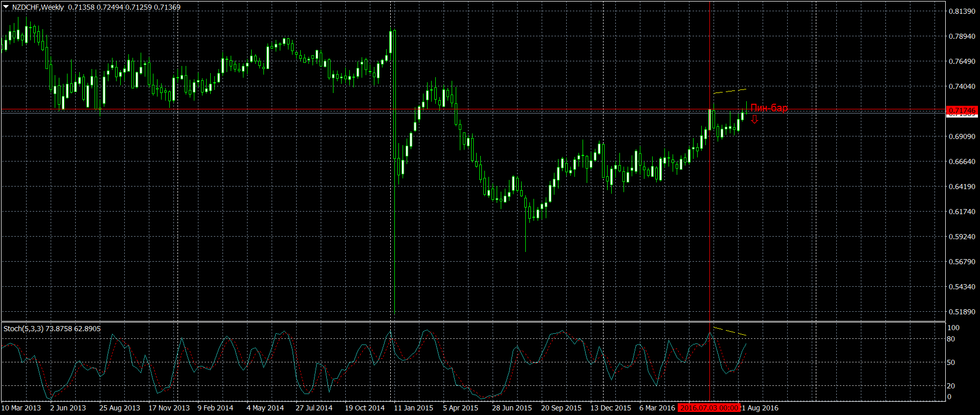Click the stochastic scale value 80
The width and height of the screenshot is (980, 415).
tap(951, 339)
